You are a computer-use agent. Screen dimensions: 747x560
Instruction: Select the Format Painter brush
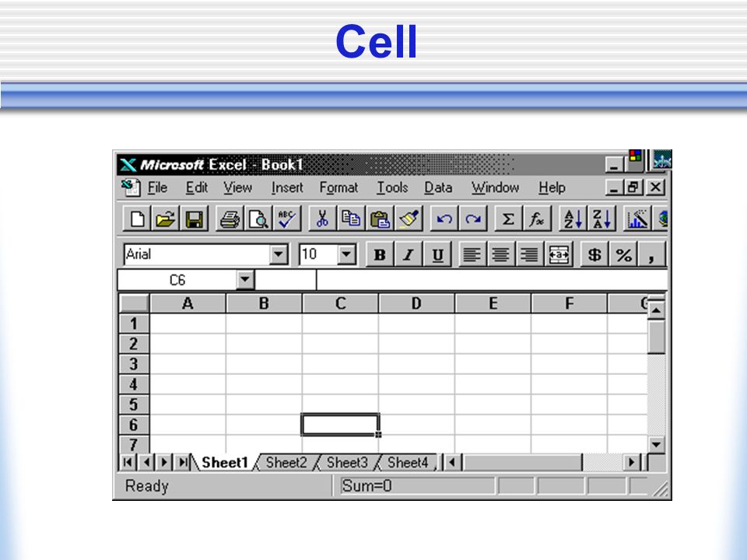click(409, 219)
